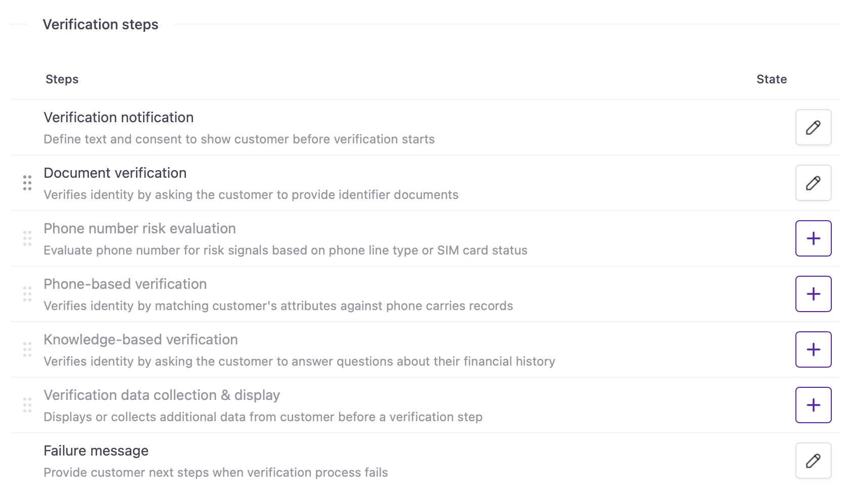The height and width of the screenshot is (504, 852).
Task: Click Phone number risk evaluation title
Action: [x=139, y=229]
